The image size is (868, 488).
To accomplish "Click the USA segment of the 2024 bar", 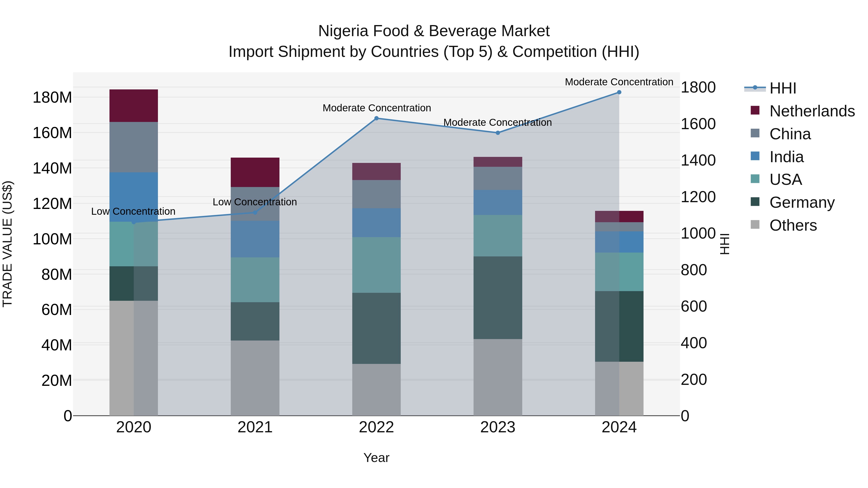I will pyautogui.click(x=619, y=272).
